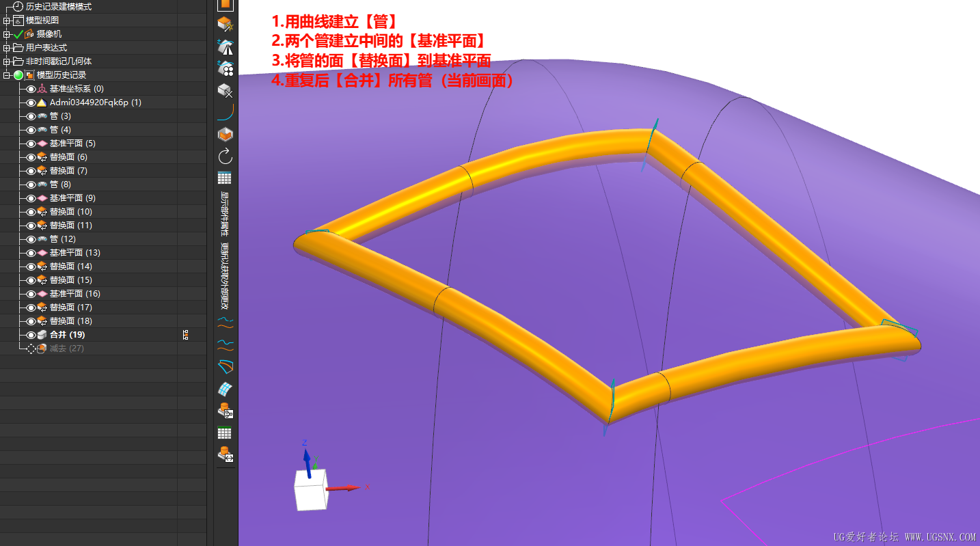Screen dimensions: 980x546
Task: Click the cube with magic wand toolbar icon
Action: [x=226, y=25]
